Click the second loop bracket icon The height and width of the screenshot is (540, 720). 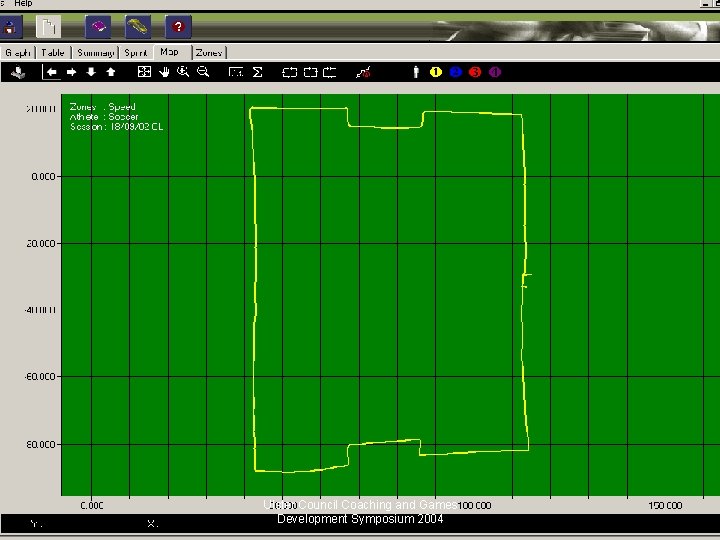click(310, 73)
